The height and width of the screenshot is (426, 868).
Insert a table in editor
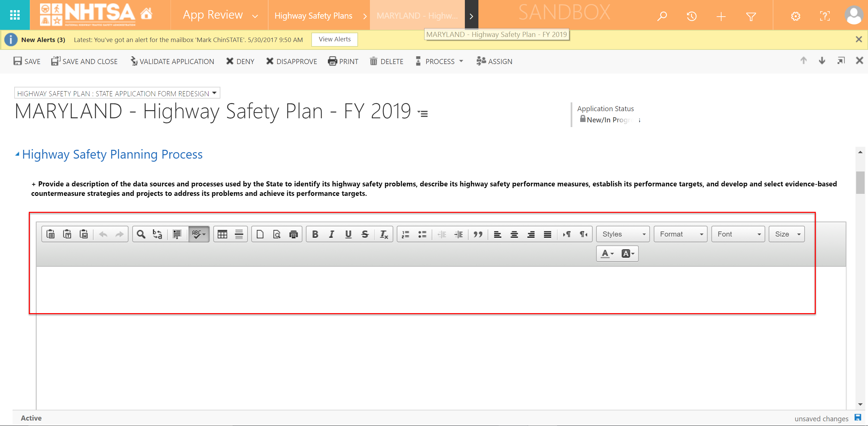(222, 234)
